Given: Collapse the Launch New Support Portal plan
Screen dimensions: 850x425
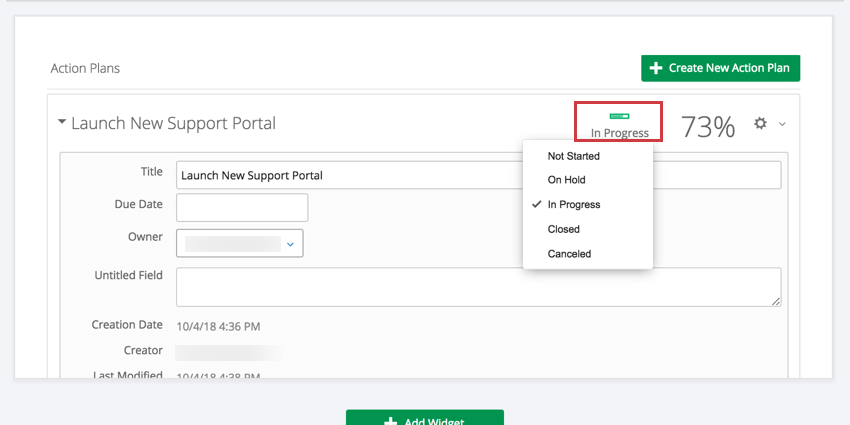Looking at the screenshot, I should 62,123.
